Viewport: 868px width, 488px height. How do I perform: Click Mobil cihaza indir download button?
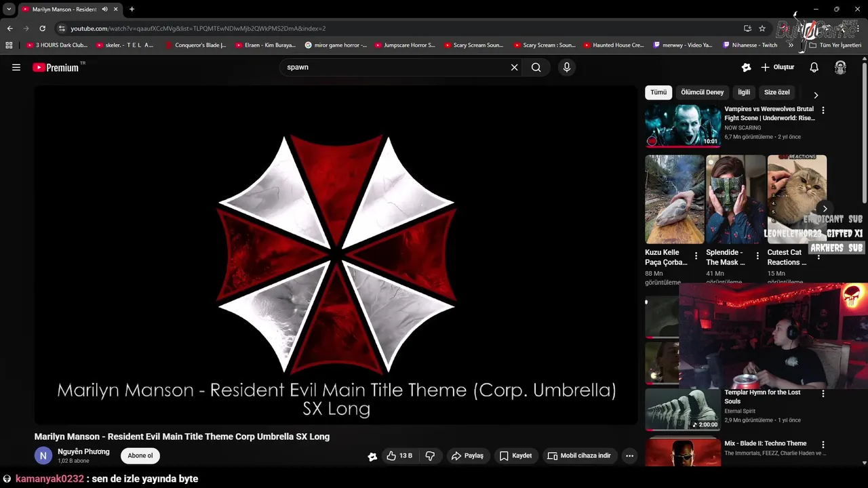pyautogui.click(x=579, y=455)
